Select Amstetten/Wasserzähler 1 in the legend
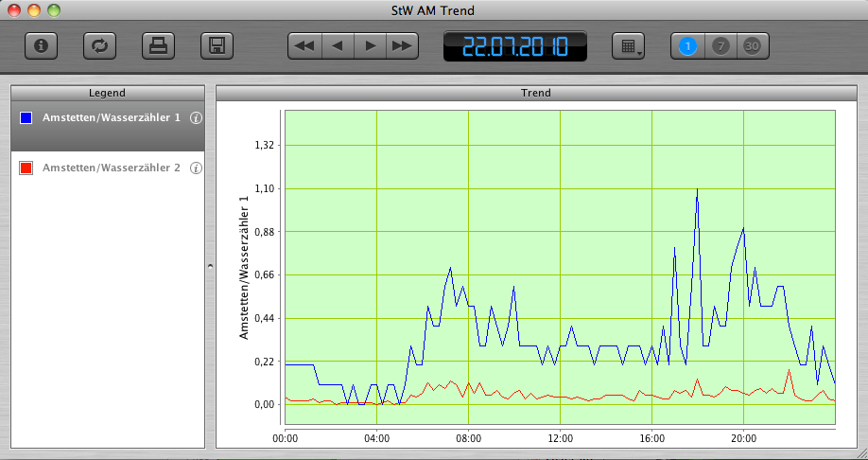This screenshot has width=868, height=460. (111, 117)
